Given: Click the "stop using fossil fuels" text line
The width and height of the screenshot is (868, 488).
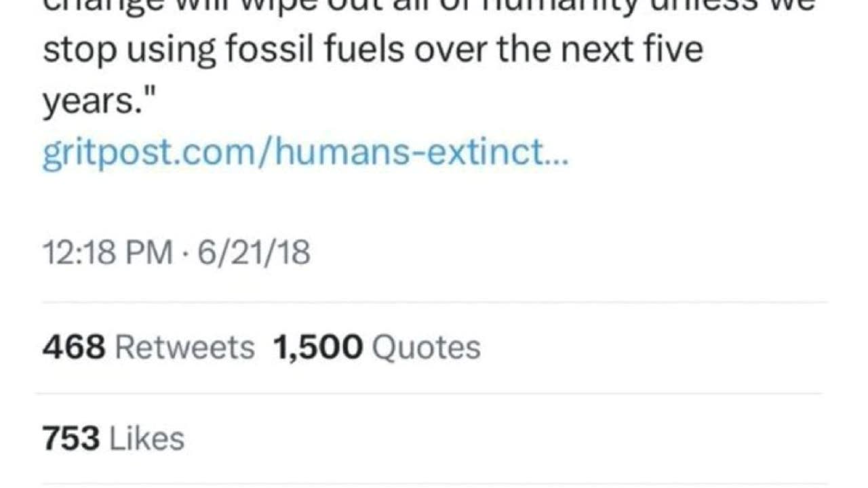Looking at the screenshot, I should pos(372,52).
